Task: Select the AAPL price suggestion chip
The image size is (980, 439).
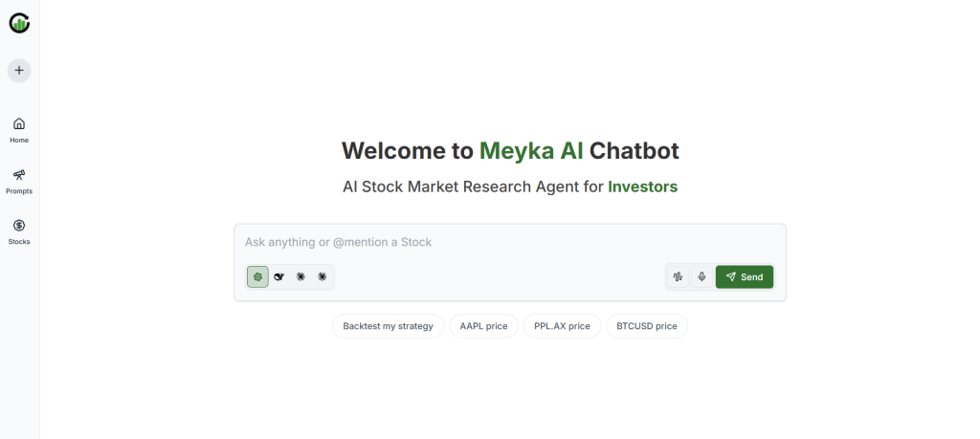Action: [x=483, y=326]
